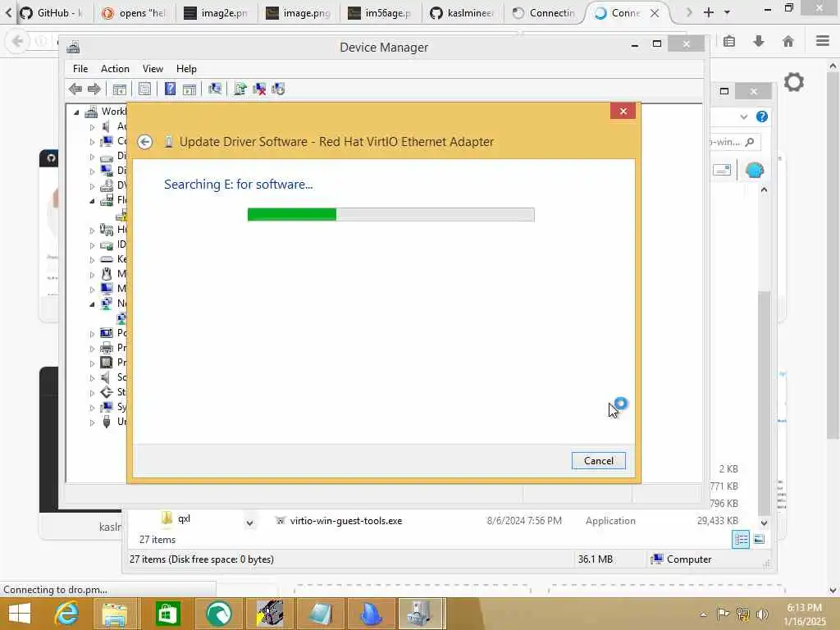This screenshot has height=630, width=840.
Task: Click the Uninstall device icon with red X
Action: coord(259,89)
